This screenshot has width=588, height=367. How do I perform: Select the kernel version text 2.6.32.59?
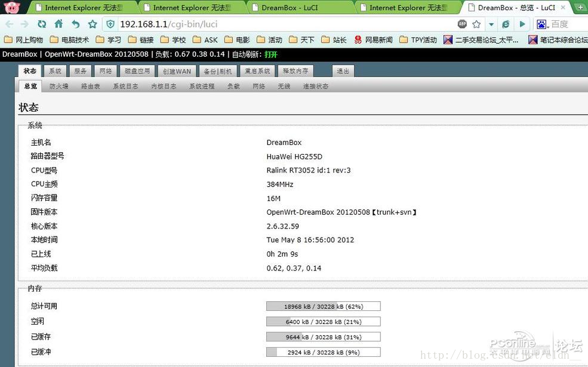coord(283,226)
